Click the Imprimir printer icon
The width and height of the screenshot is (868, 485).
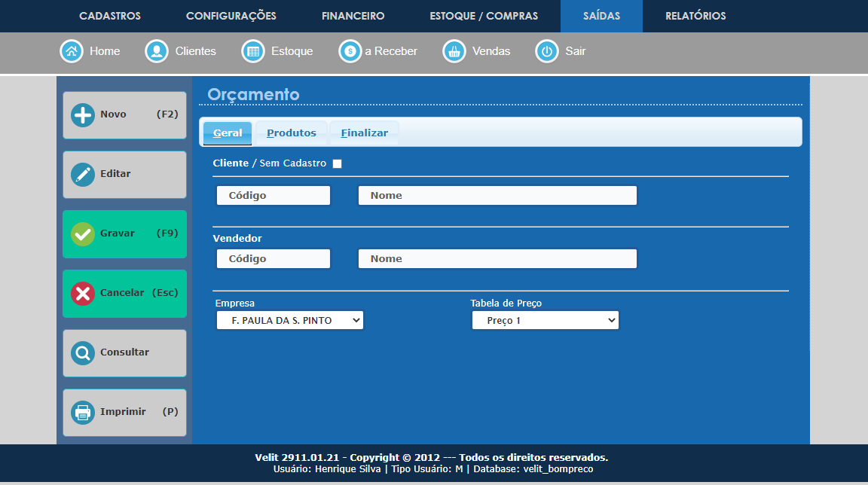click(x=83, y=413)
